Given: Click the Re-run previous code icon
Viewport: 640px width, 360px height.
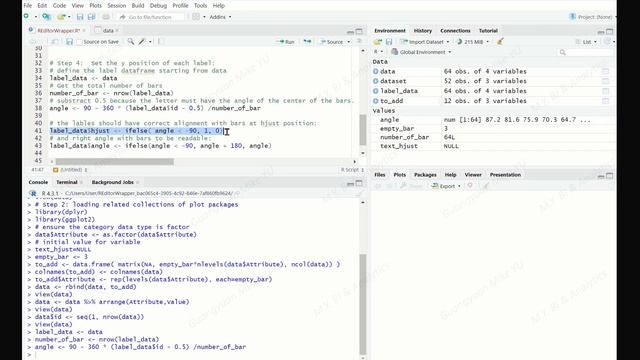Looking at the screenshot, I should pos(307,42).
